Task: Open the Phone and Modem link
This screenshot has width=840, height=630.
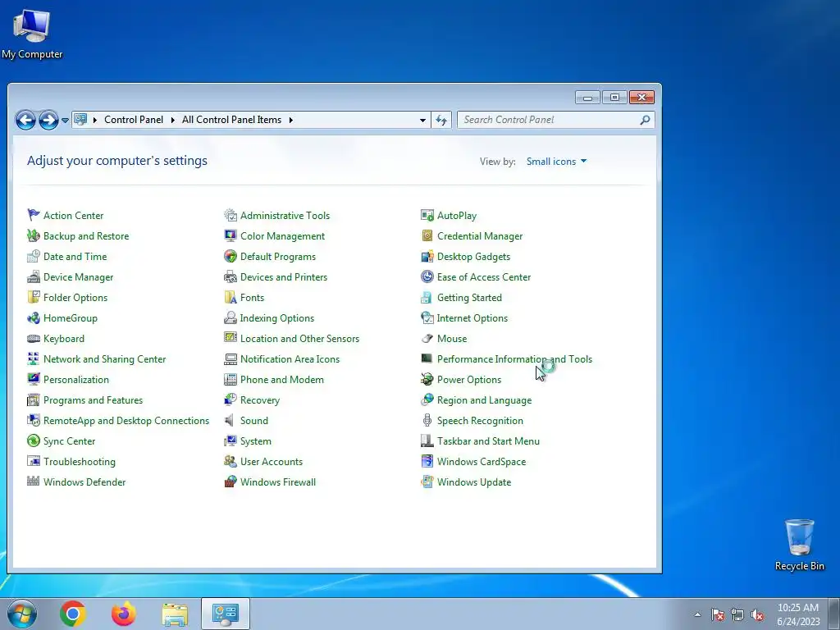Action: [282, 380]
